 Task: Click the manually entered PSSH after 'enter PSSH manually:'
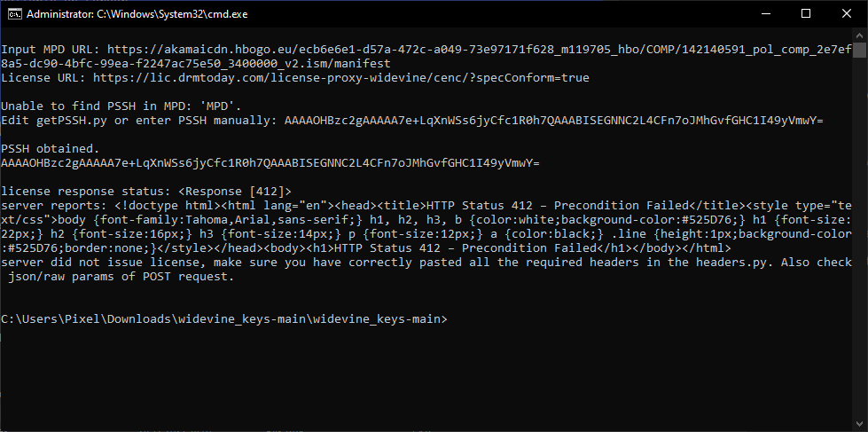553,120
